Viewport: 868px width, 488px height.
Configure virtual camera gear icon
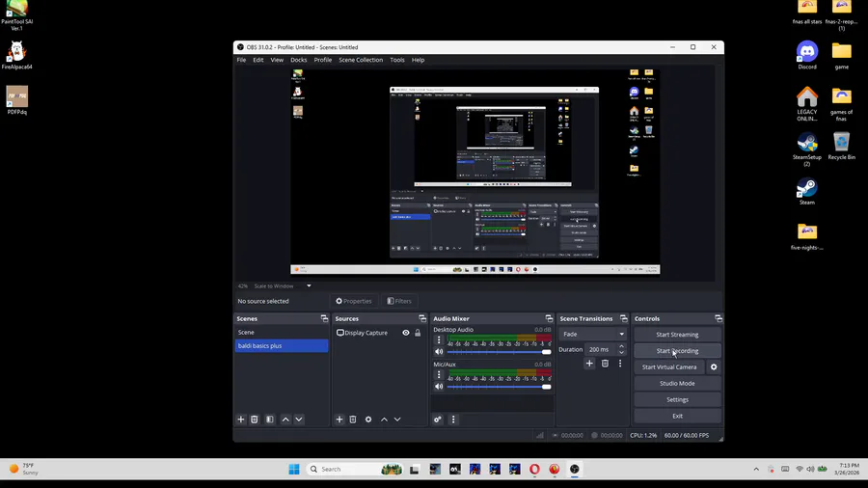click(714, 366)
